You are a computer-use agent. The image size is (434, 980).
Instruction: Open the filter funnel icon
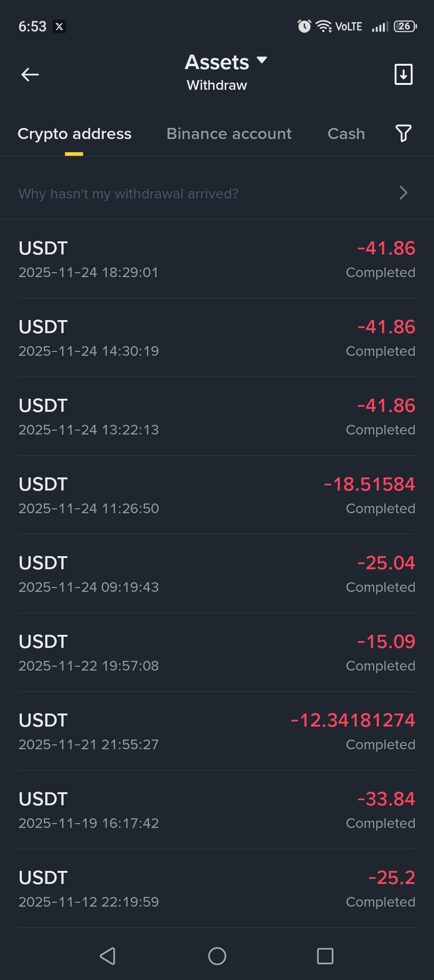click(403, 133)
